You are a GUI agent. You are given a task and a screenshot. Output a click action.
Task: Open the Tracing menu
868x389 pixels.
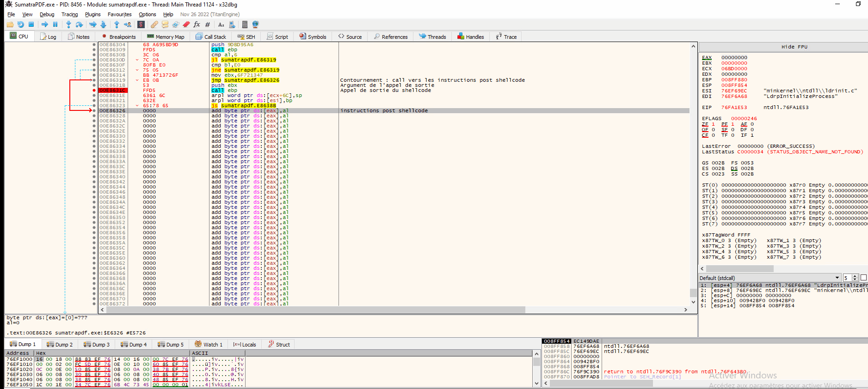point(70,14)
